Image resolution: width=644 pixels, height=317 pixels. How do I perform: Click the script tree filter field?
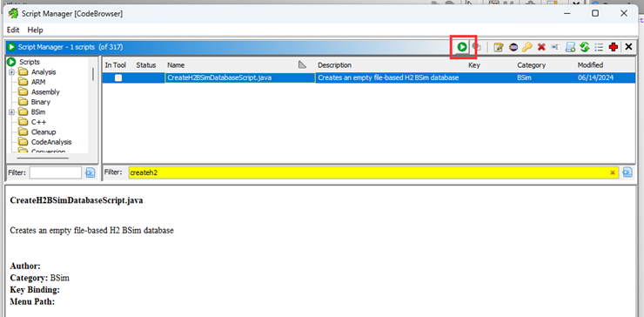click(56, 172)
